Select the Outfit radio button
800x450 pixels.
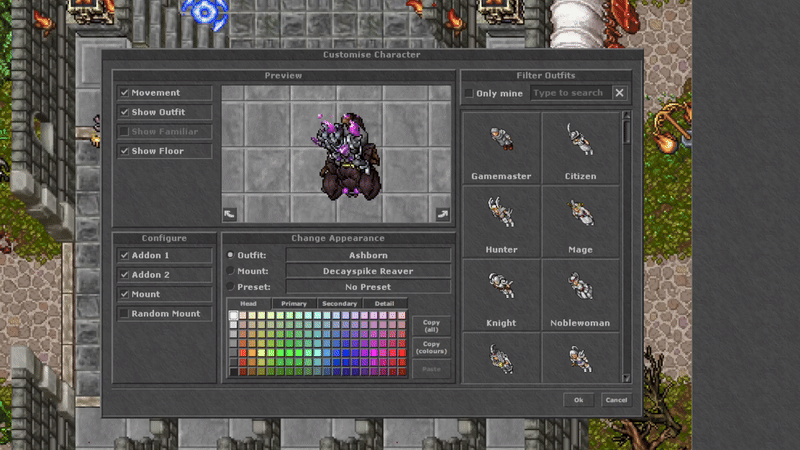coord(231,255)
